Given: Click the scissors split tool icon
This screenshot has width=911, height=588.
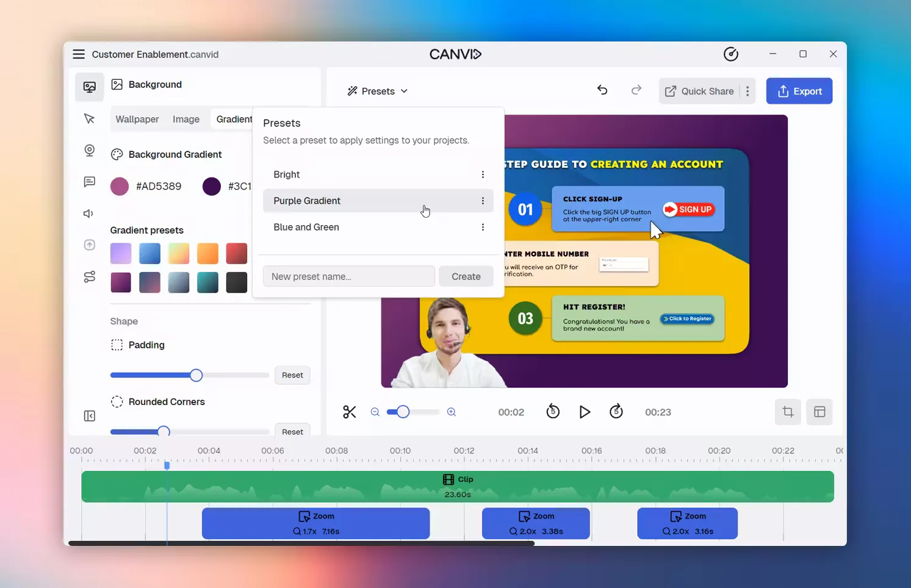Looking at the screenshot, I should point(349,412).
